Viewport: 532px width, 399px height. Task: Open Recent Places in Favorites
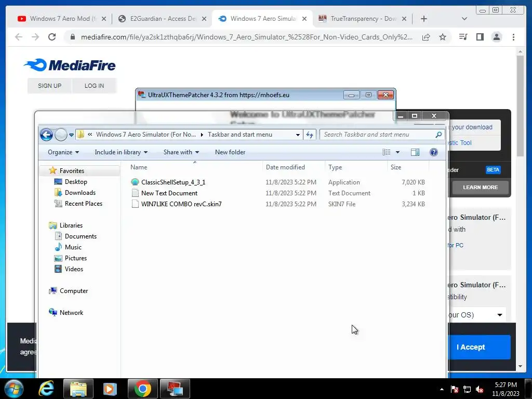click(84, 204)
